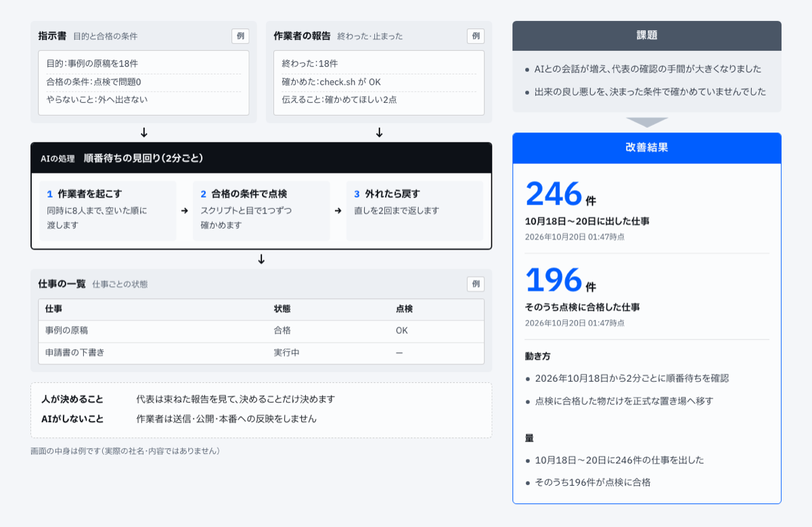
Task: Click the line 目的:事例の原稿を18件
Action: (93, 64)
